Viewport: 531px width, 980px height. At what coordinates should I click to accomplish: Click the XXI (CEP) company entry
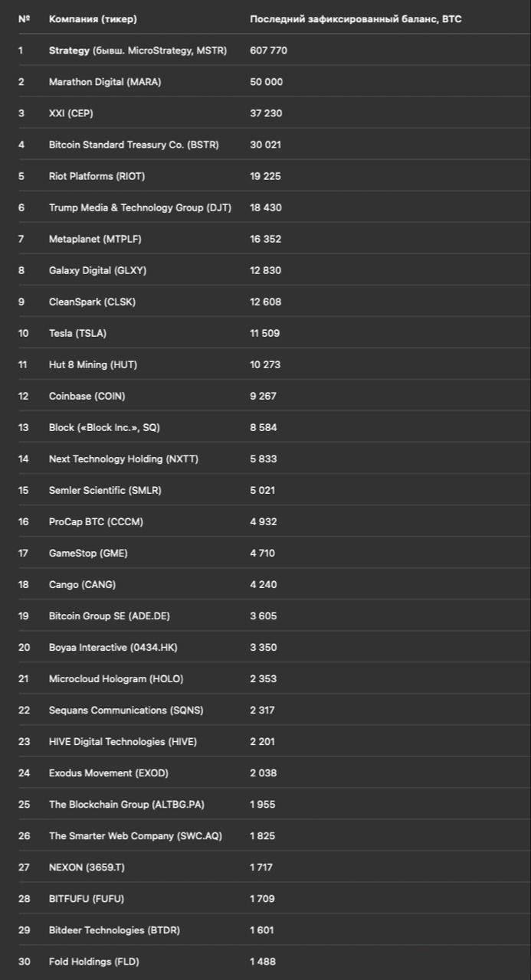(x=71, y=113)
